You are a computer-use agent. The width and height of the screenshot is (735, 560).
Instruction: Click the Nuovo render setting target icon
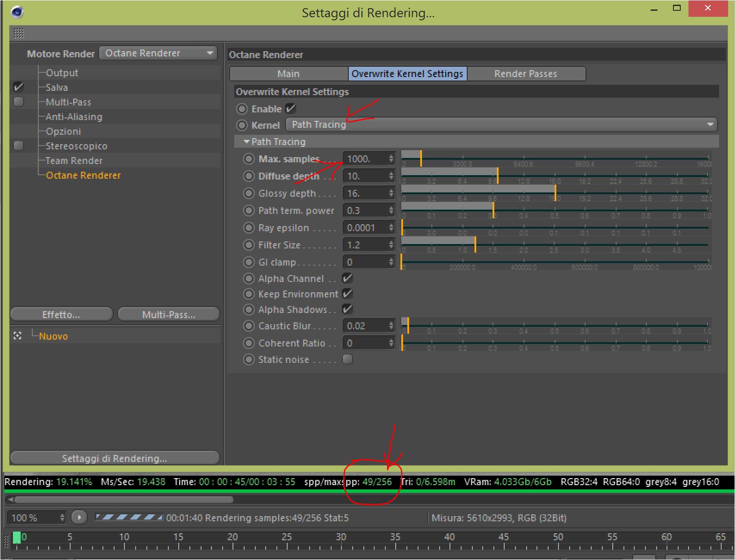18,336
